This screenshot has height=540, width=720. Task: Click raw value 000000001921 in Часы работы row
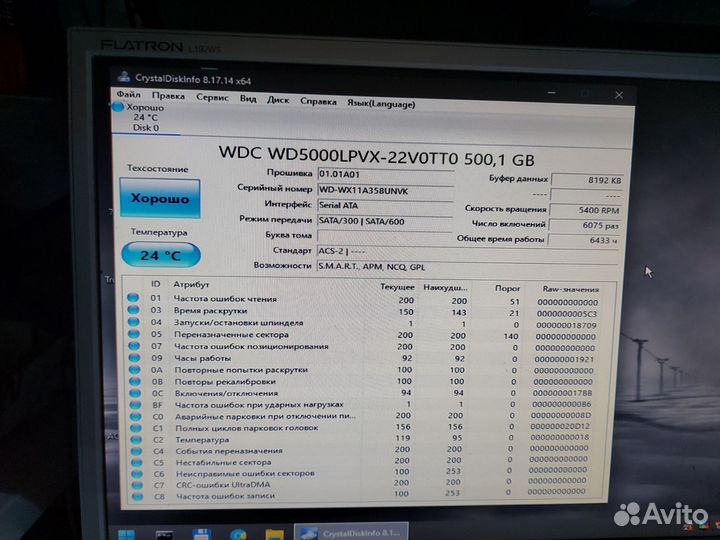(x=564, y=359)
